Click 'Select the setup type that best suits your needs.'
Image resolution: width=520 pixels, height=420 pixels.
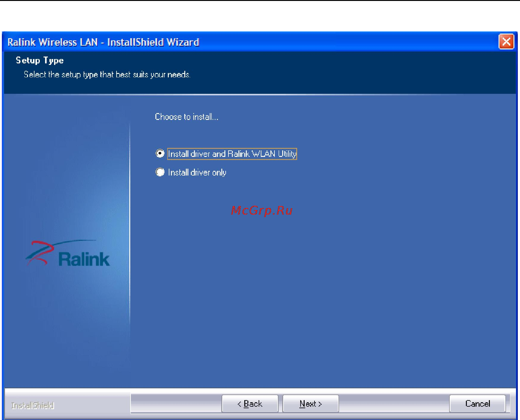point(107,75)
